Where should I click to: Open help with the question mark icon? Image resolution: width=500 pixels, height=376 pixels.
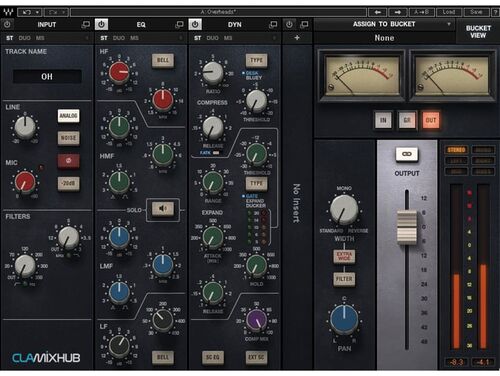tap(496, 13)
